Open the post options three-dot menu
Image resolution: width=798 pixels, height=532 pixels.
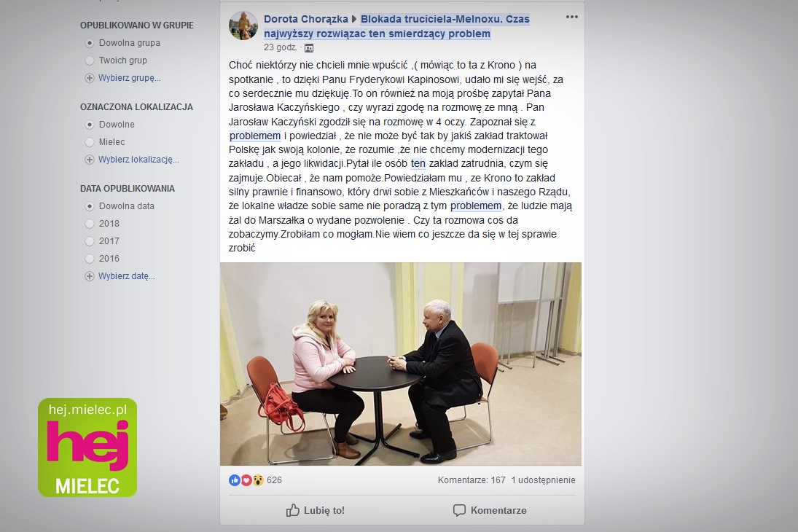[x=571, y=17]
